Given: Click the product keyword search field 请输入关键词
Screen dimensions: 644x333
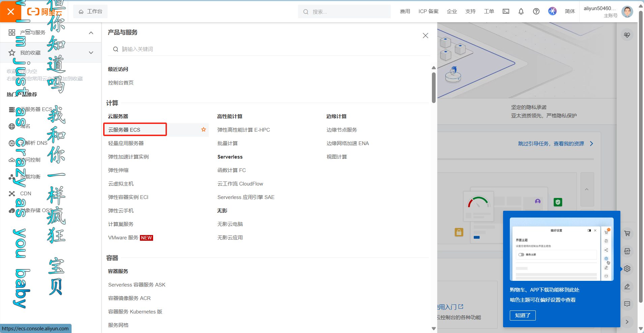Looking at the screenshot, I should (x=269, y=49).
